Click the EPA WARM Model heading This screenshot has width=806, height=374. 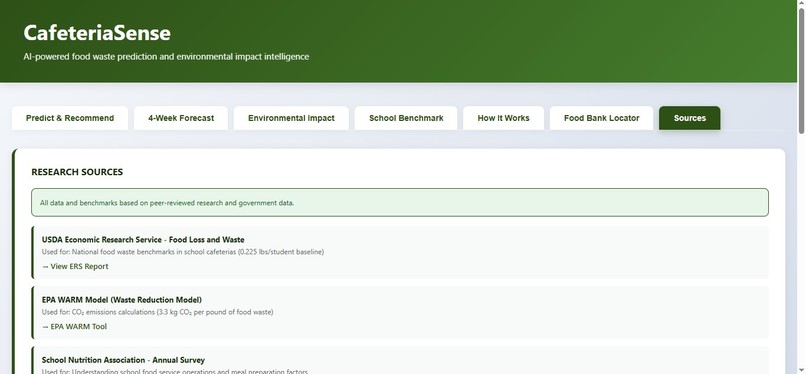(122, 300)
